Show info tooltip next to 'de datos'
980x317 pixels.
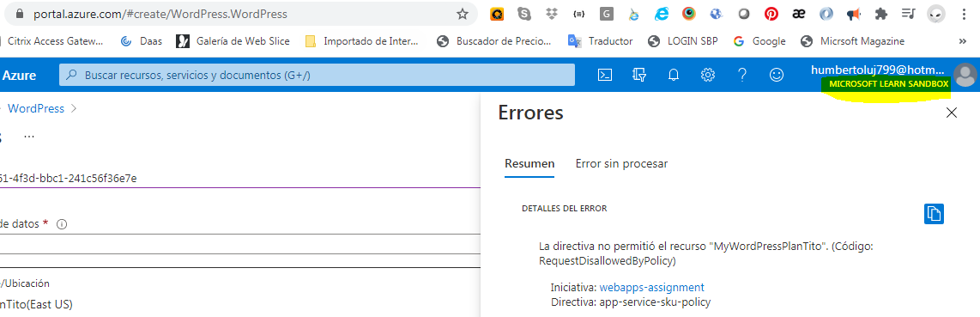62,224
